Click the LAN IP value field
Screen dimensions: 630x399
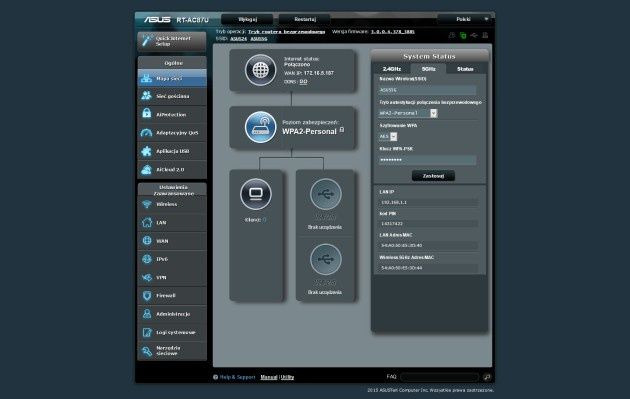pyautogui.click(x=429, y=203)
